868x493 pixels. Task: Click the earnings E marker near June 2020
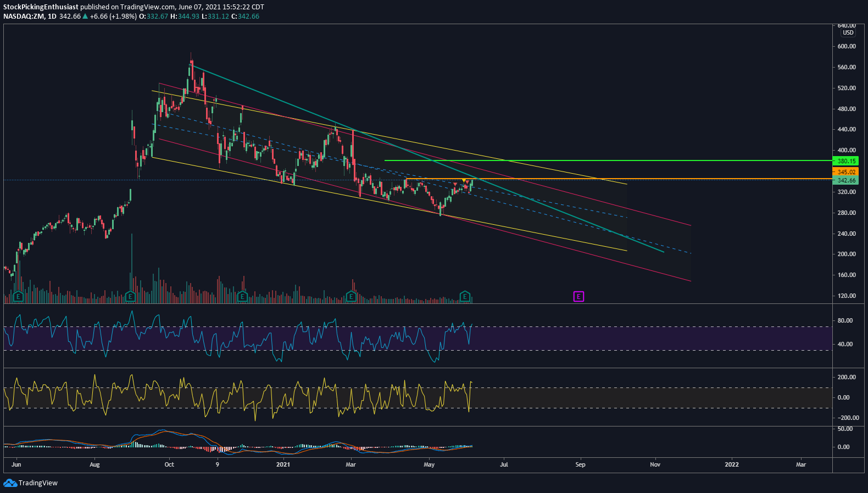point(18,297)
